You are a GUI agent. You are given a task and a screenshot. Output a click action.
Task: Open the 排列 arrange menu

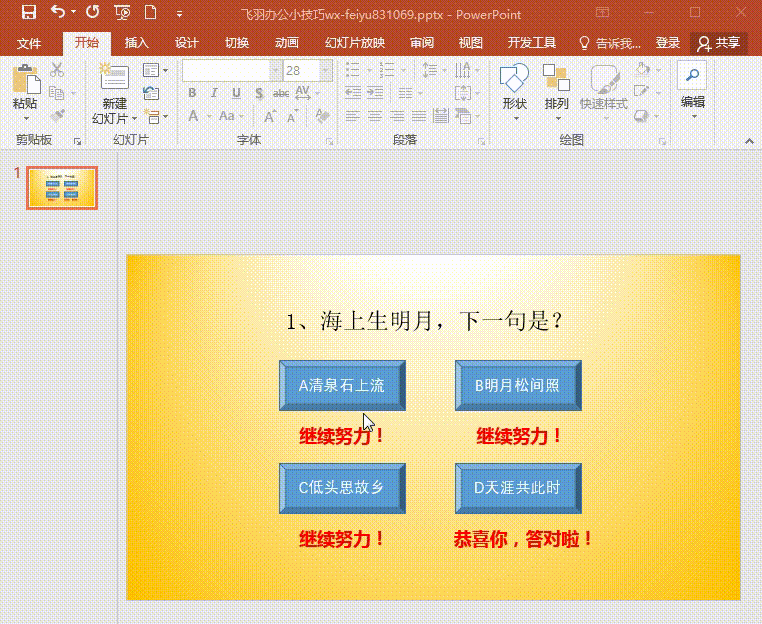pos(556,91)
